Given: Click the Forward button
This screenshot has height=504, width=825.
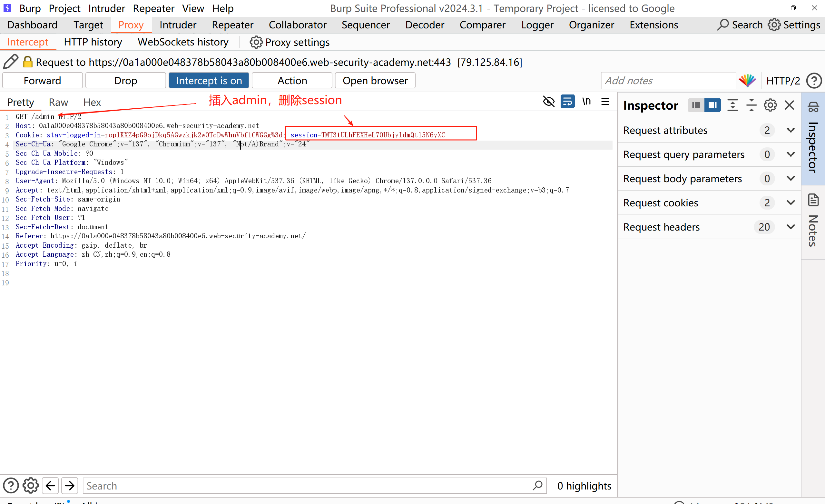Looking at the screenshot, I should point(43,81).
